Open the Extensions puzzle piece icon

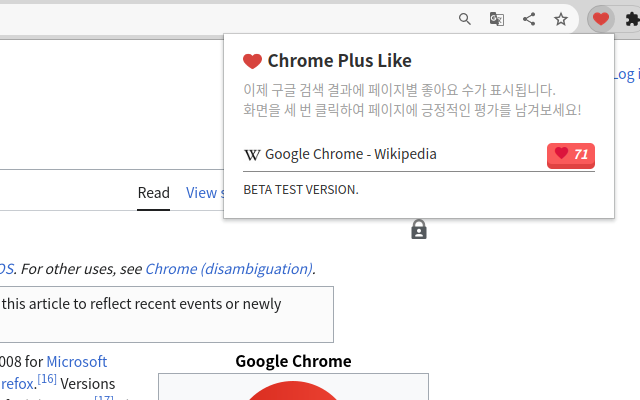(632, 19)
